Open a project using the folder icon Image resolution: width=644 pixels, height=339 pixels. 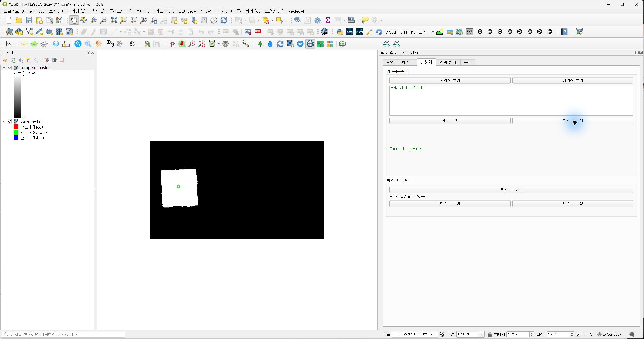pos(19,20)
